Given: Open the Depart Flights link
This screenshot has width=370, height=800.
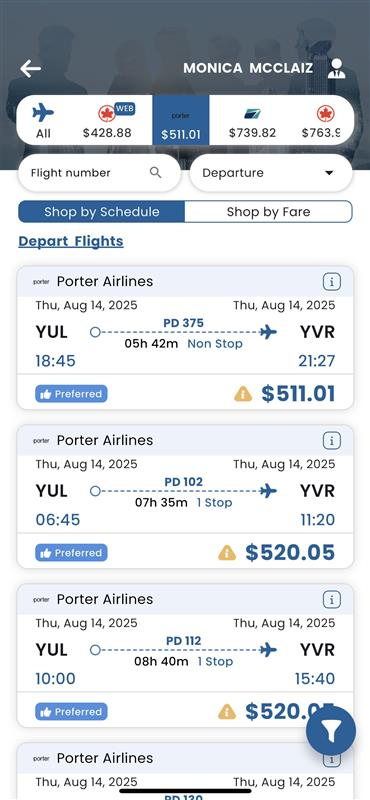Looking at the screenshot, I should tap(71, 241).
